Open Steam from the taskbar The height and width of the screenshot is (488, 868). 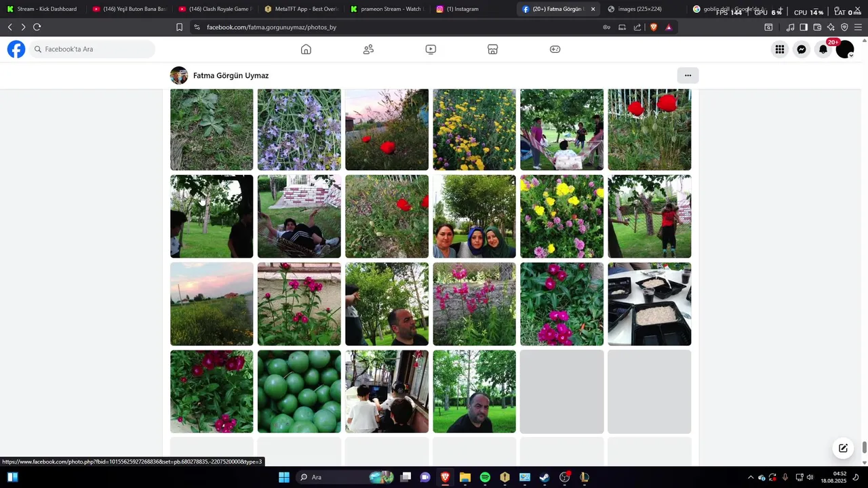(545, 477)
